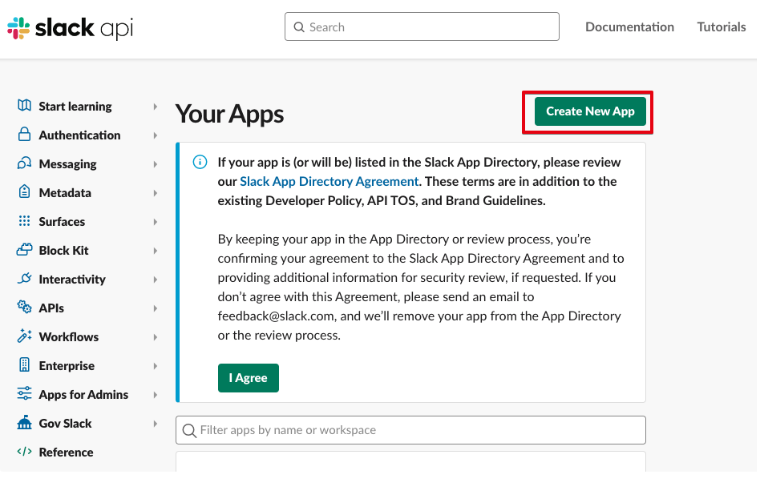Screen dimensions: 757x478
Task: Select Messaging in sidebar
Action: click(x=68, y=164)
